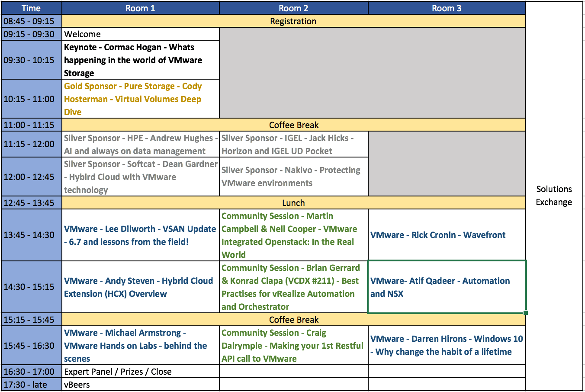Click the Coffee Break row after 15:15
The height and width of the screenshot is (392, 585).
click(x=294, y=320)
